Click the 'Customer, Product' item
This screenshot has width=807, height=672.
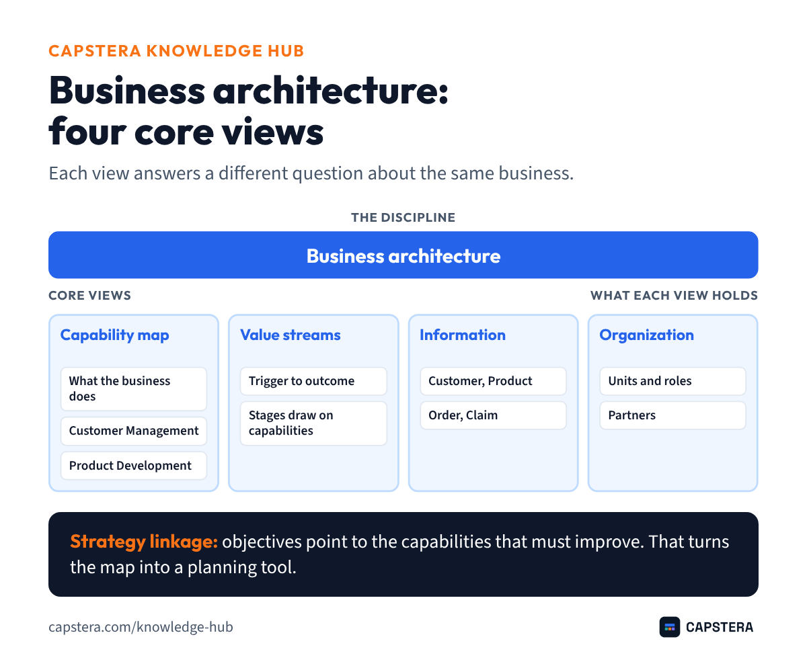click(493, 381)
